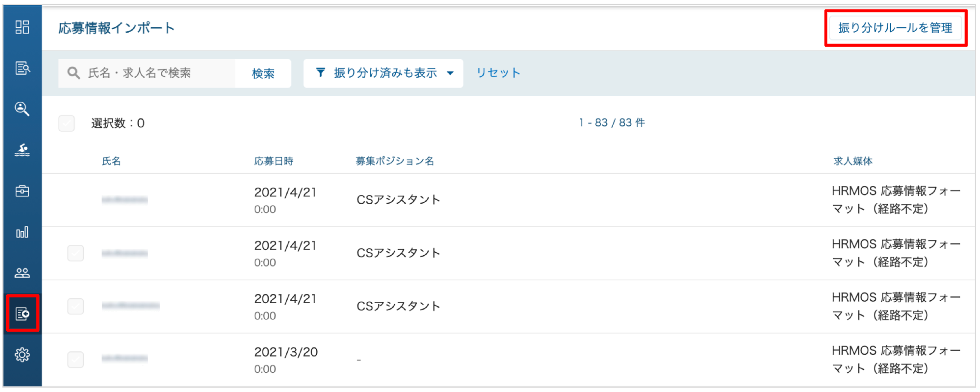Screen dimensions: 980x392
Task: Toggle the select-all checkbox beside 選択数
Action: 67,123
